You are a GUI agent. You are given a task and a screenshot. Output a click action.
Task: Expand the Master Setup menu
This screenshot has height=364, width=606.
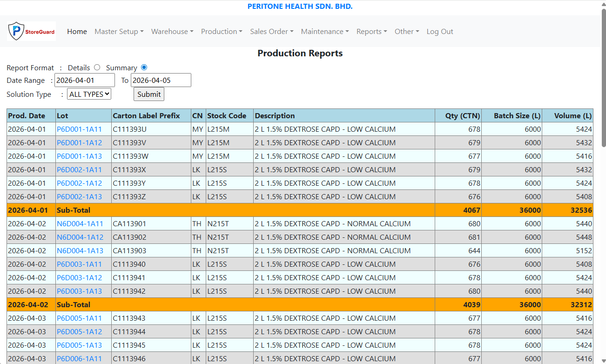pos(119,32)
